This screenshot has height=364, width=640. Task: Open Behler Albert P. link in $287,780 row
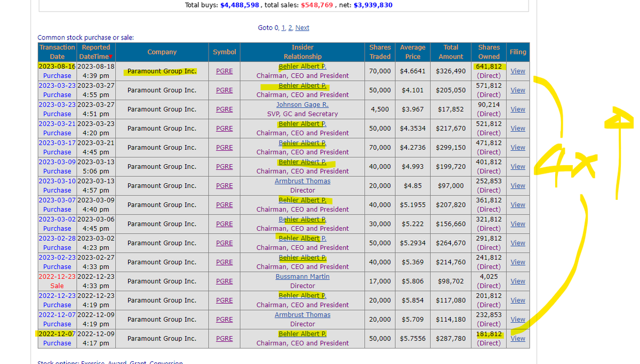click(x=302, y=334)
